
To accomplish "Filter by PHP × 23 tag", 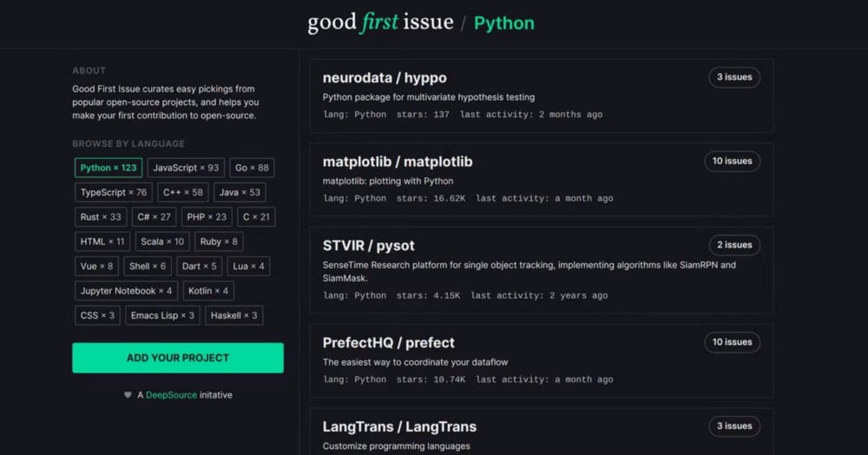I will 207,217.
